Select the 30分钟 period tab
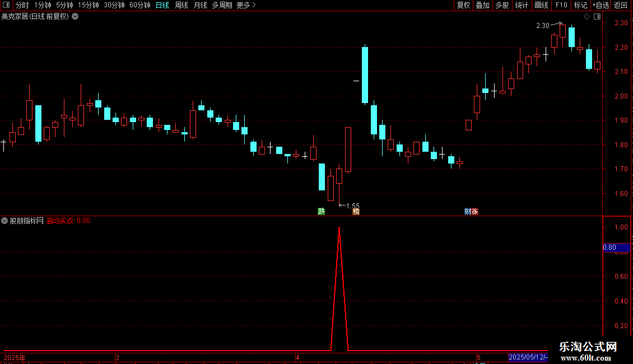Viewport: 633px width, 364px height. 114,5
